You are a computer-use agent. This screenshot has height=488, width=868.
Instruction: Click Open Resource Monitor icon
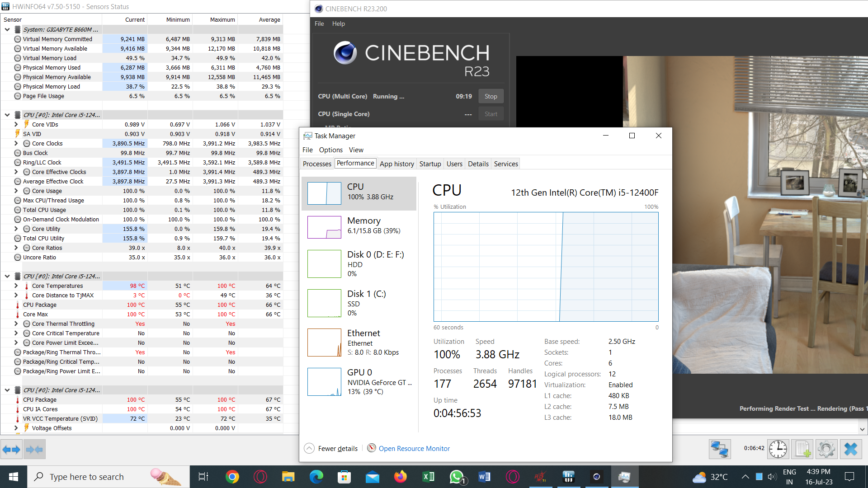pyautogui.click(x=372, y=448)
